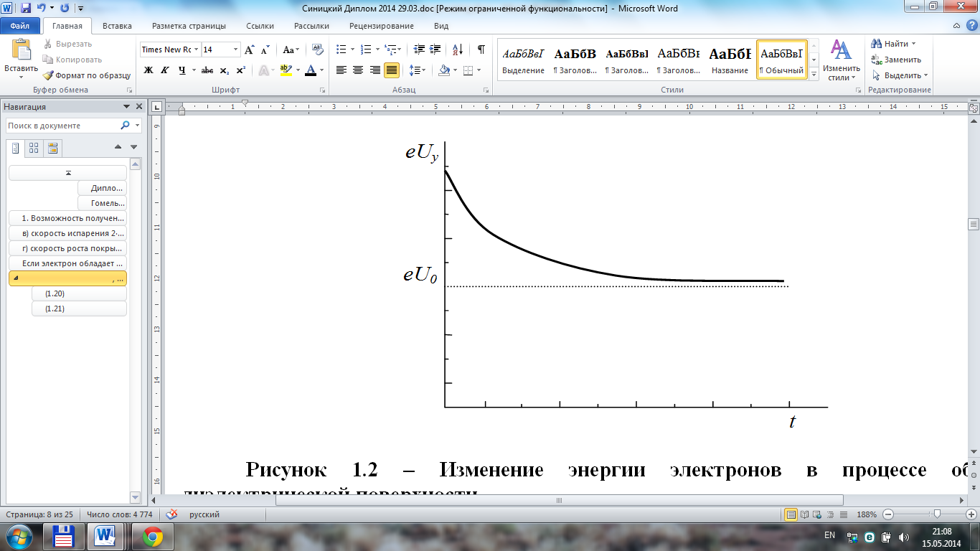Click the Grow Font icon
Screen dimensions: 980x551
(249, 50)
